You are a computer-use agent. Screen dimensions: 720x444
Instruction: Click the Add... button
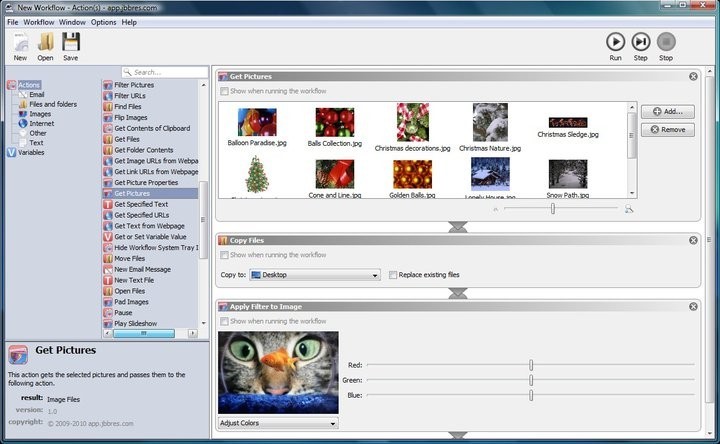coord(667,111)
